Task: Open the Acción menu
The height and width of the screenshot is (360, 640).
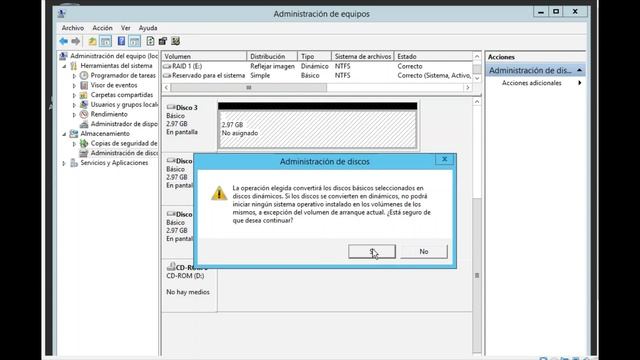Action: [102, 28]
